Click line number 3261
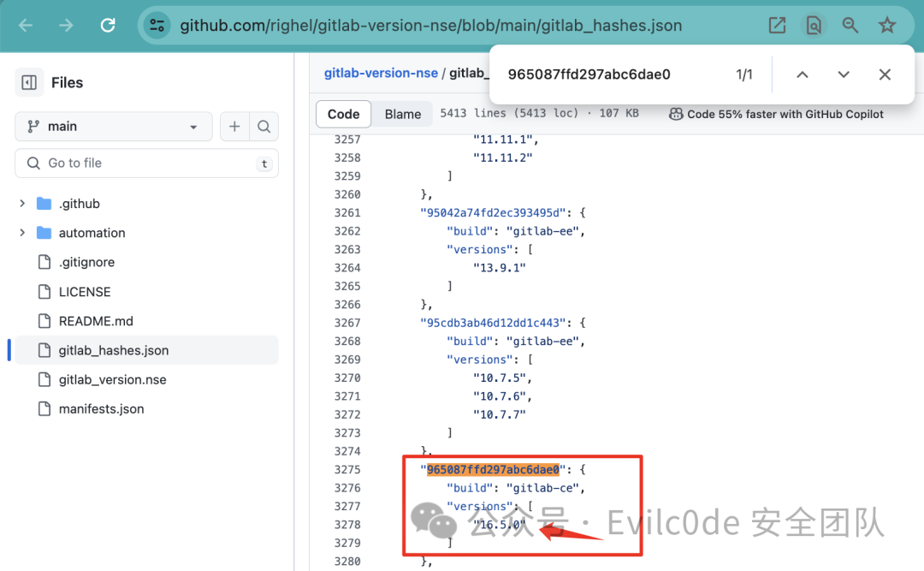 tap(347, 213)
